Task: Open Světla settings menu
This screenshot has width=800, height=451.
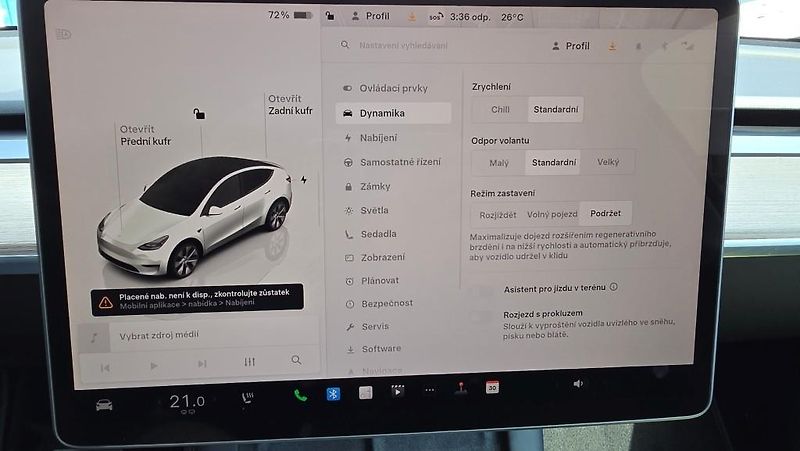Action: (393, 210)
